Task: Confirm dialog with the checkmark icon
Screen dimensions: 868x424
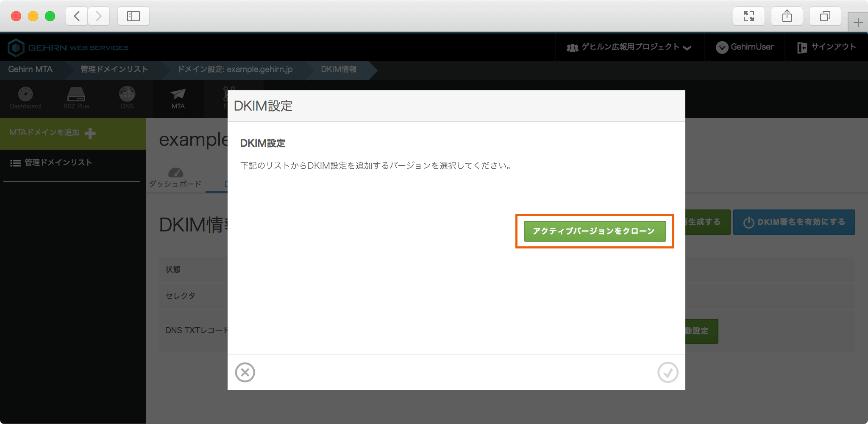Action: coord(668,372)
